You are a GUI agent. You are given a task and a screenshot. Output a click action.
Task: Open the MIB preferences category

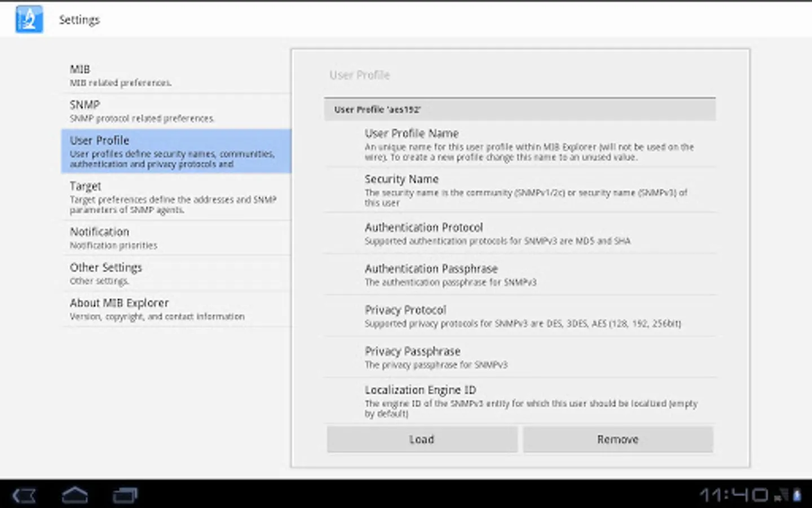pos(176,76)
